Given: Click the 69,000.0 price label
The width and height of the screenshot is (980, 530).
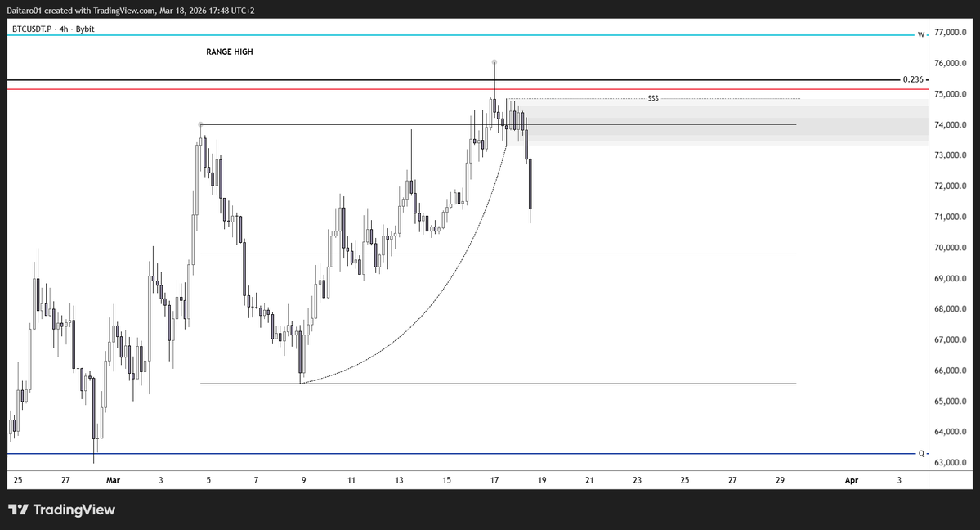Looking at the screenshot, I should 950,278.
